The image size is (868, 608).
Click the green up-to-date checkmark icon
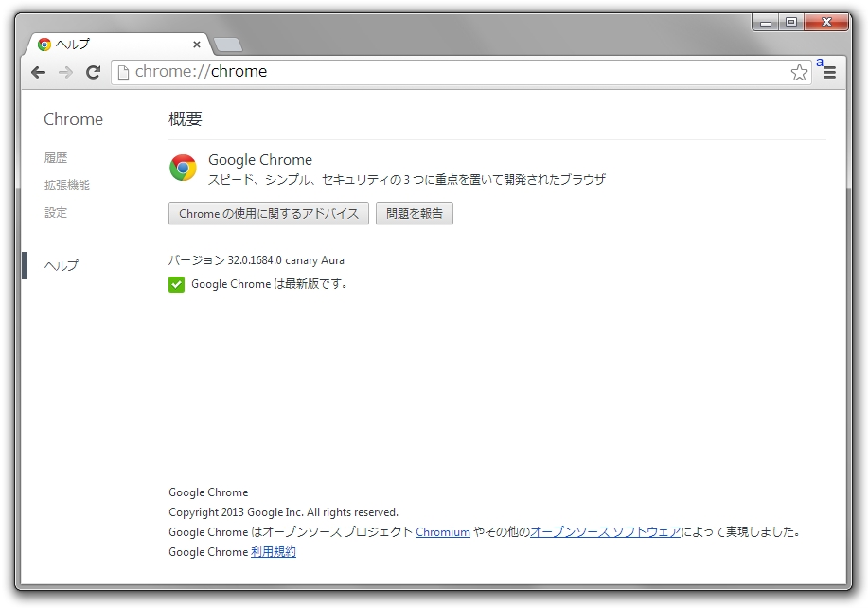click(x=175, y=284)
